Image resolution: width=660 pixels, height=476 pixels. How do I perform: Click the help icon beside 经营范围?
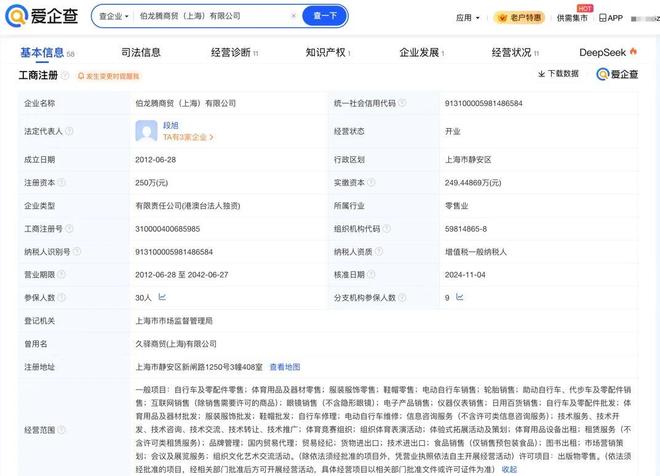click(x=61, y=430)
